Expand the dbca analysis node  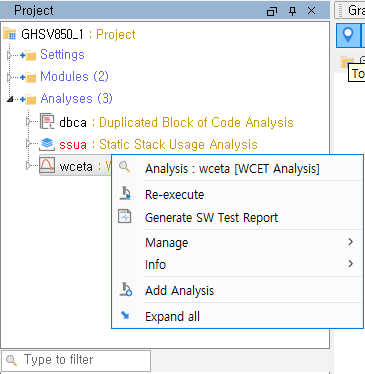(x=29, y=122)
